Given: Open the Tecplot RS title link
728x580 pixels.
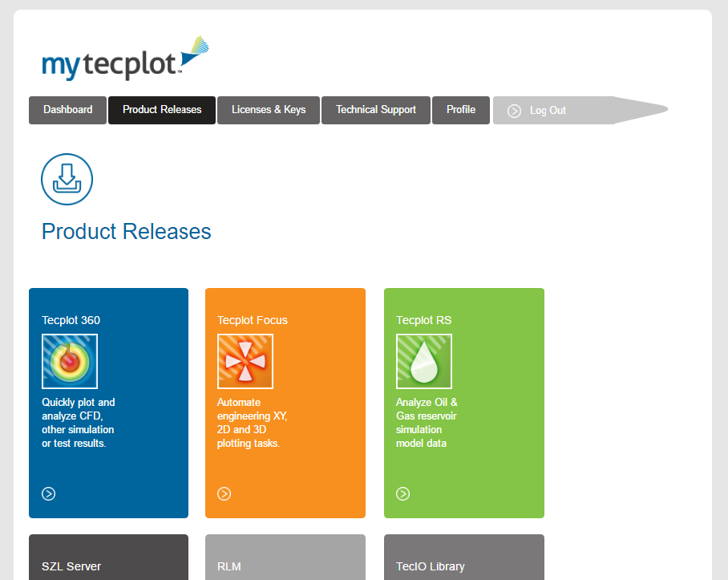Looking at the screenshot, I should pyautogui.click(x=424, y=320).
